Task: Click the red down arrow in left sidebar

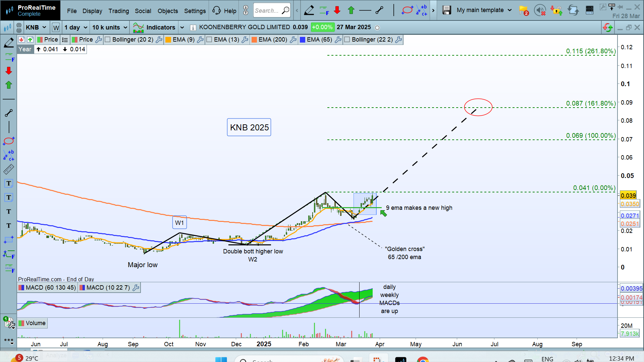Action: click(x=9, y=70)
